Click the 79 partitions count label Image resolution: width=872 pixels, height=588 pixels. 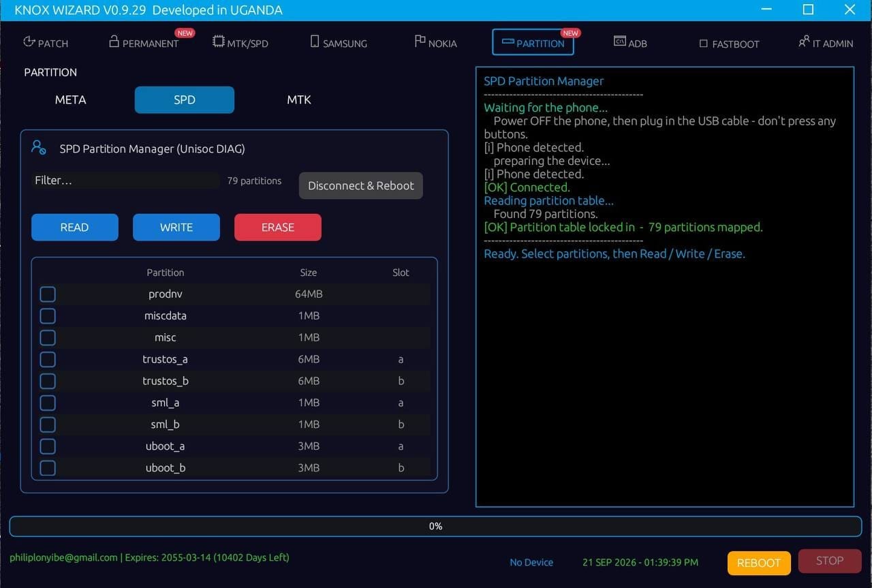[254, 181]
